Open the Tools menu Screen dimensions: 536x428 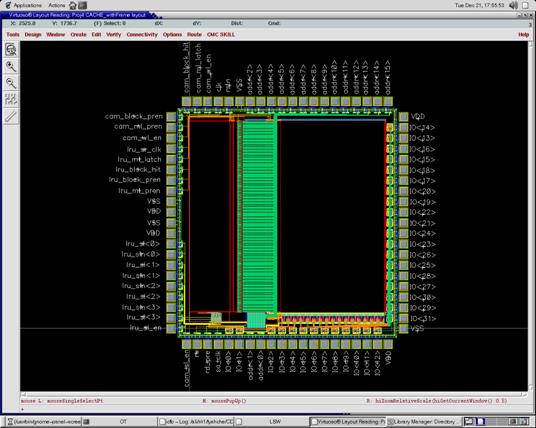[13, 35]
